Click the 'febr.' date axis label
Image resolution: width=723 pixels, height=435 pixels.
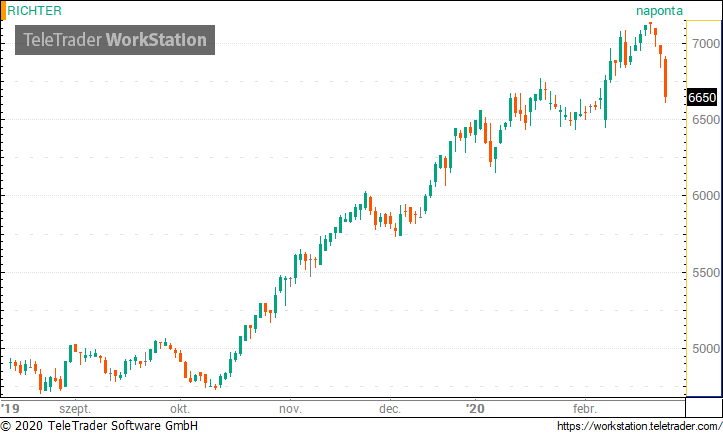[585, 409]
